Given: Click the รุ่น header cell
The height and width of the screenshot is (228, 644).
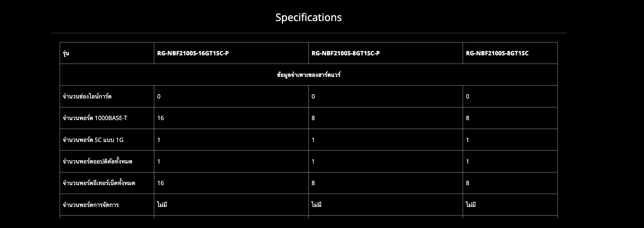Looking at the screenshot, I should [x=66, y=53].
